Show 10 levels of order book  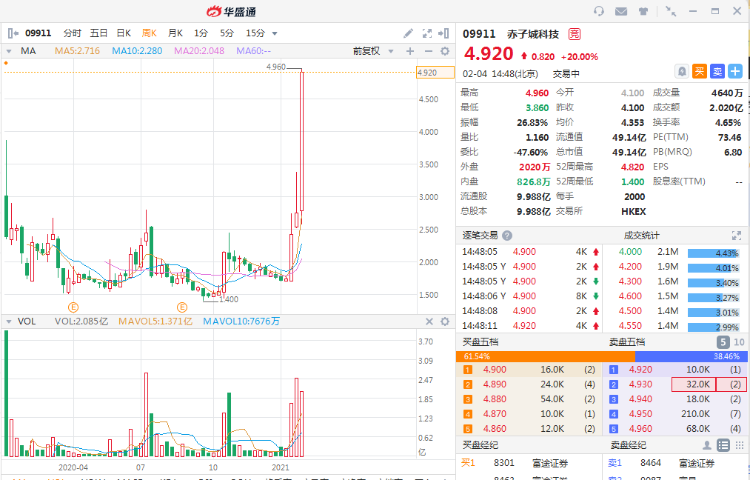coord(739,342)
